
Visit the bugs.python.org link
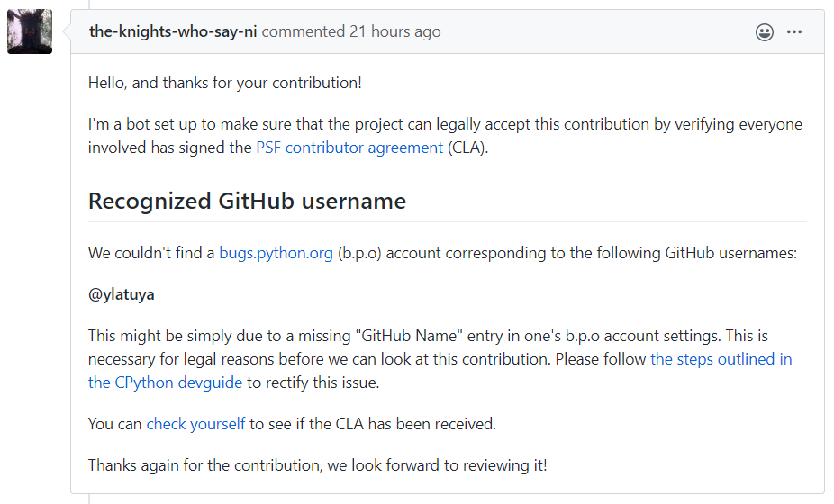276,253
